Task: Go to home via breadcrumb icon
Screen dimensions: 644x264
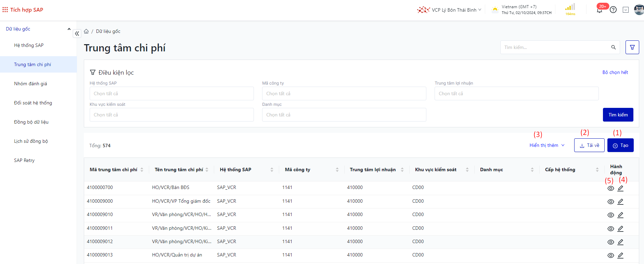Action: (86, 31)
